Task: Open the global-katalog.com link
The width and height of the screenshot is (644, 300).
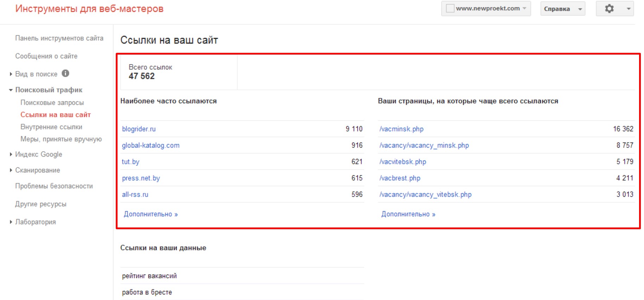Action: click(x=151, y=145)
